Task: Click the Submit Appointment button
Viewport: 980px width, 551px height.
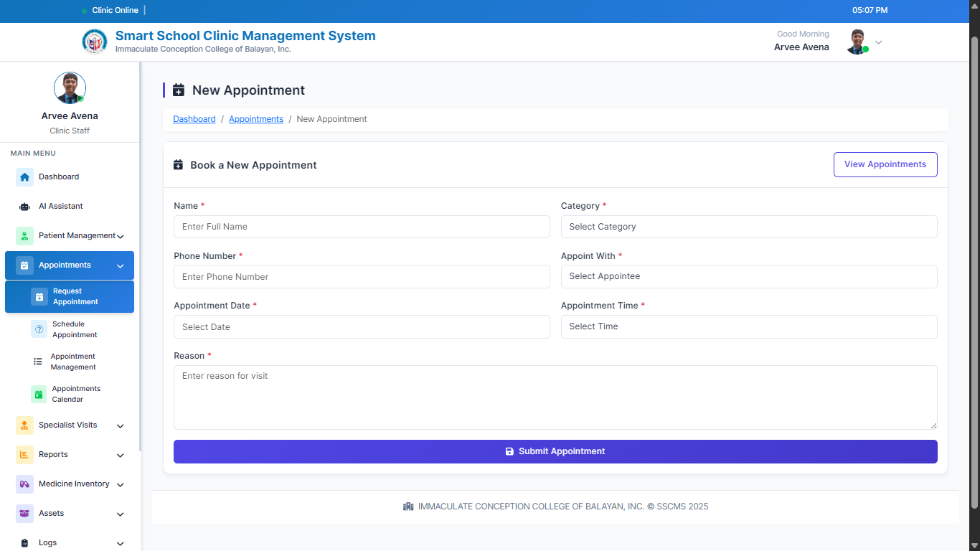Action: (555, 451)
